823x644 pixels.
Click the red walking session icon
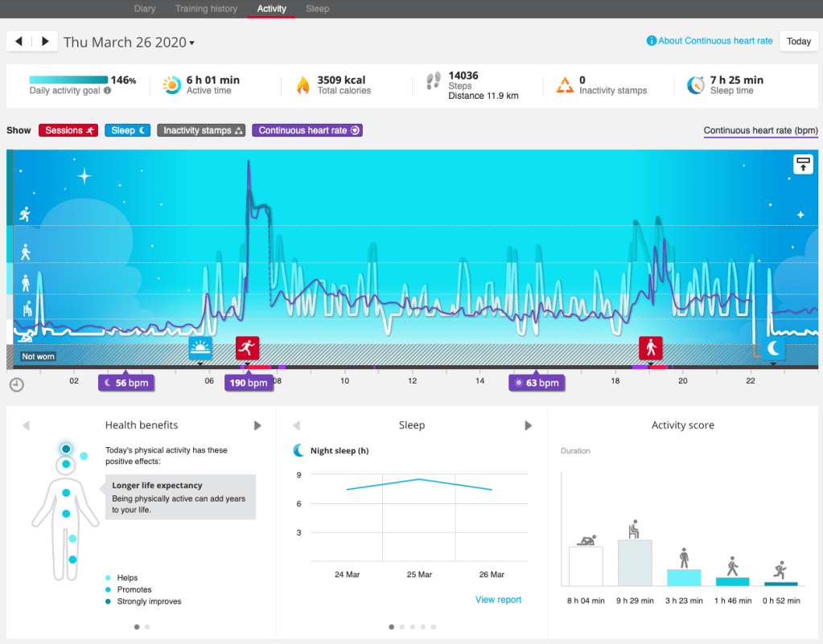650,347
